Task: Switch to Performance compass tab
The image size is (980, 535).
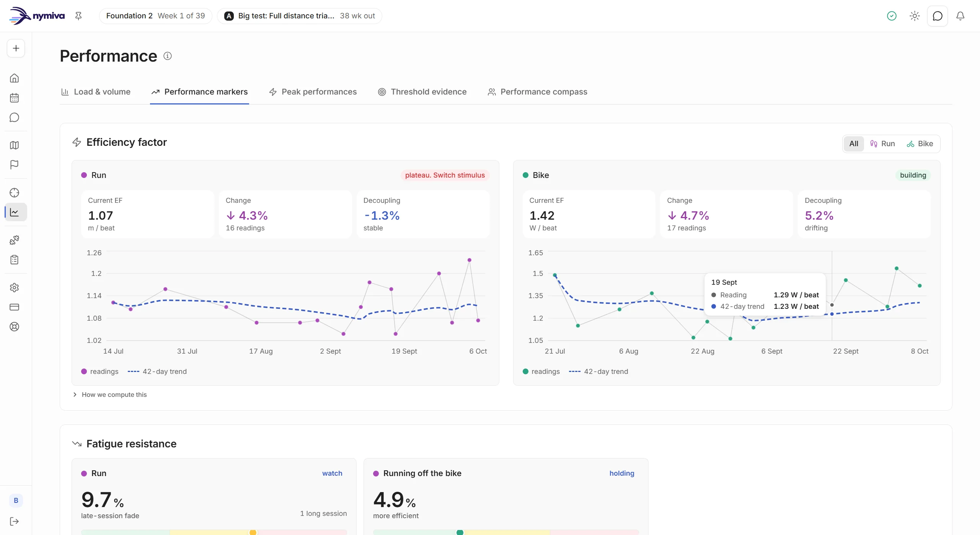Action: (x=537, y=92)
